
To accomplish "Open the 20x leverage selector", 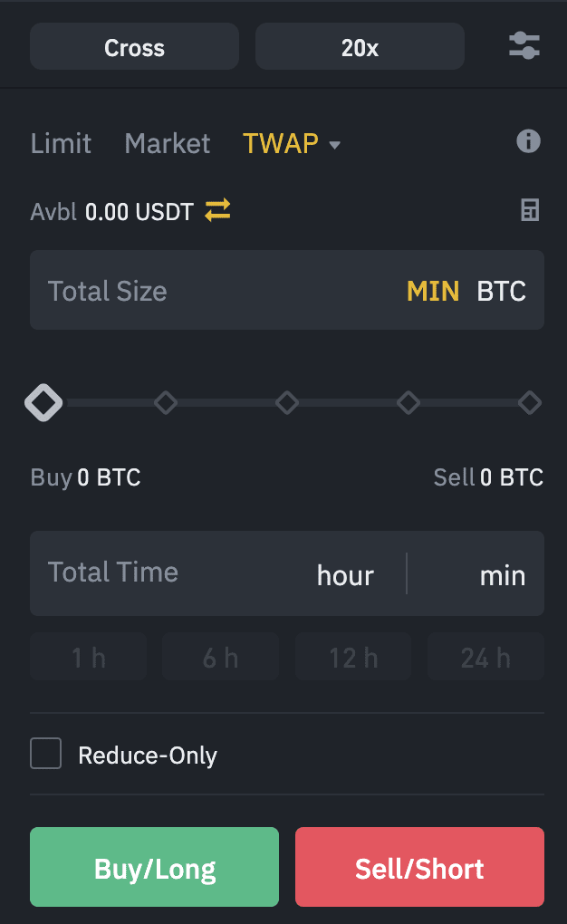I will 360,47.
